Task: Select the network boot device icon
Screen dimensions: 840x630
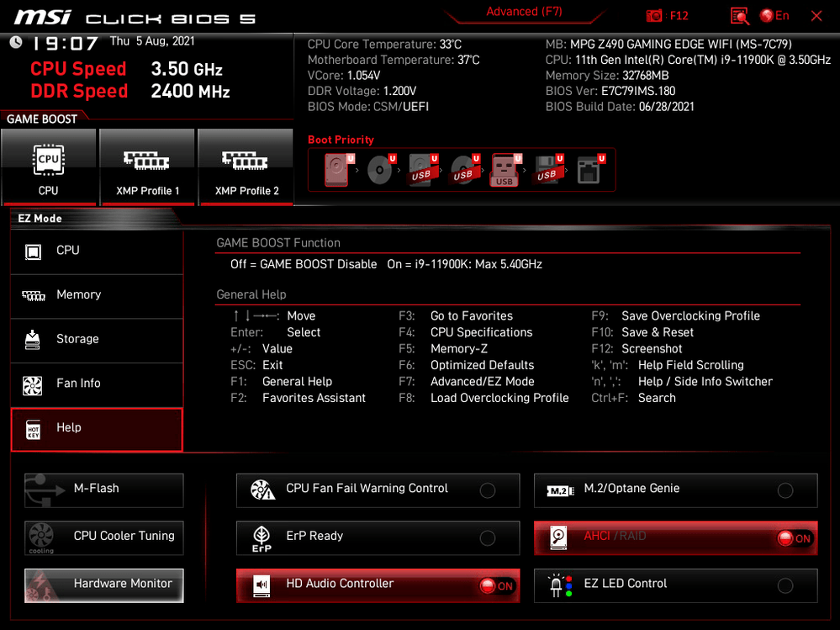Action: click(589, 170)
